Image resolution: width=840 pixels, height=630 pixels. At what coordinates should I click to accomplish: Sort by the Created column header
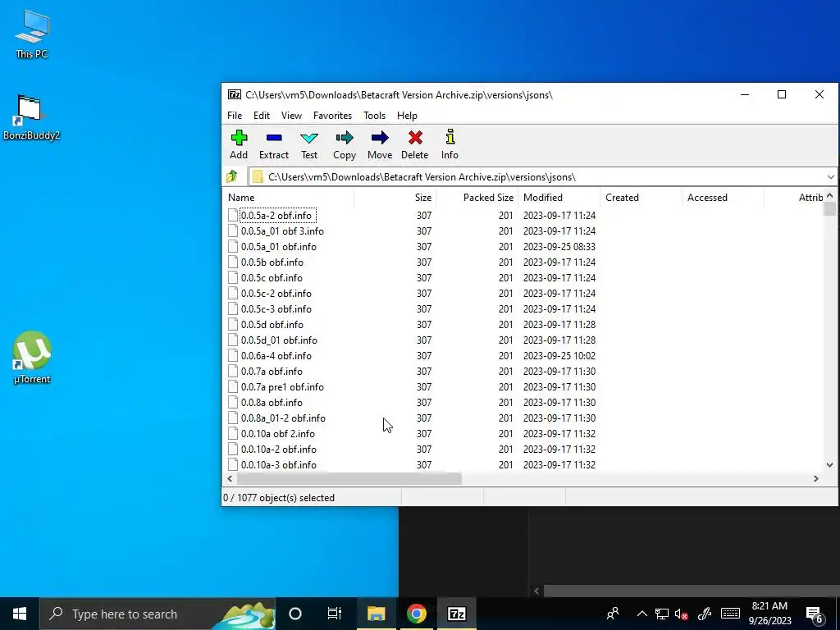(641, 198)
